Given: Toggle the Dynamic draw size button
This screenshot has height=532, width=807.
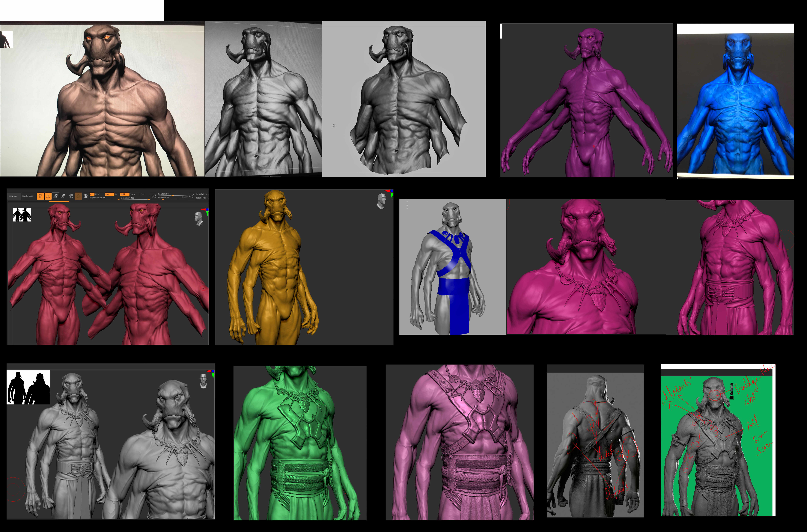Looking at the screenshot, I should (185, 197).
